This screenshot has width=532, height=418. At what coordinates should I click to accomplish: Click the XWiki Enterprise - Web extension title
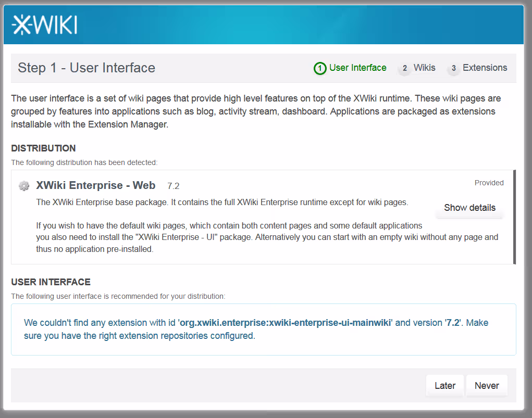pyautogui.click(x=95, y=185)
